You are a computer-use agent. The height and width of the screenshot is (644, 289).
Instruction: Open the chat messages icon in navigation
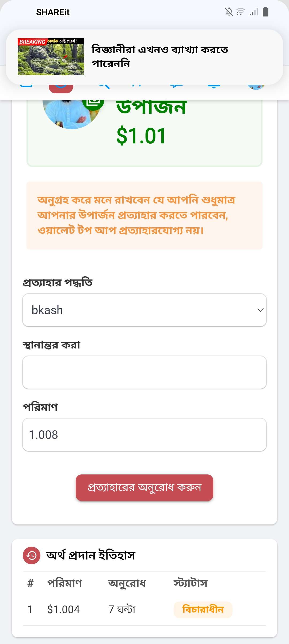point(176,86)
